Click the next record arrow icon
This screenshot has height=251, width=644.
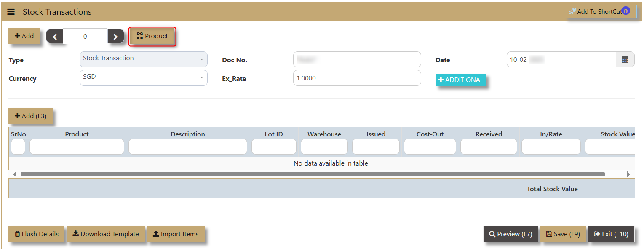click(x=116, y=37)
